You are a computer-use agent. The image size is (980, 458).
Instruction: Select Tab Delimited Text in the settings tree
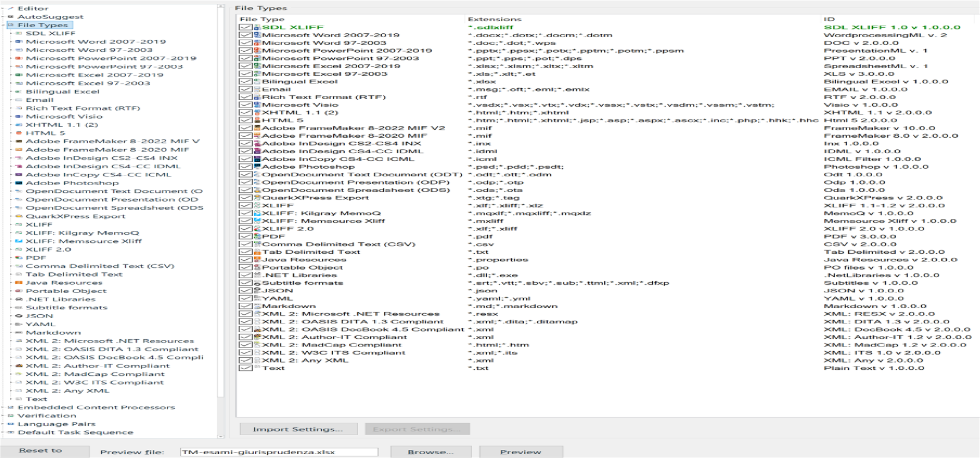(x=74, y=274)
